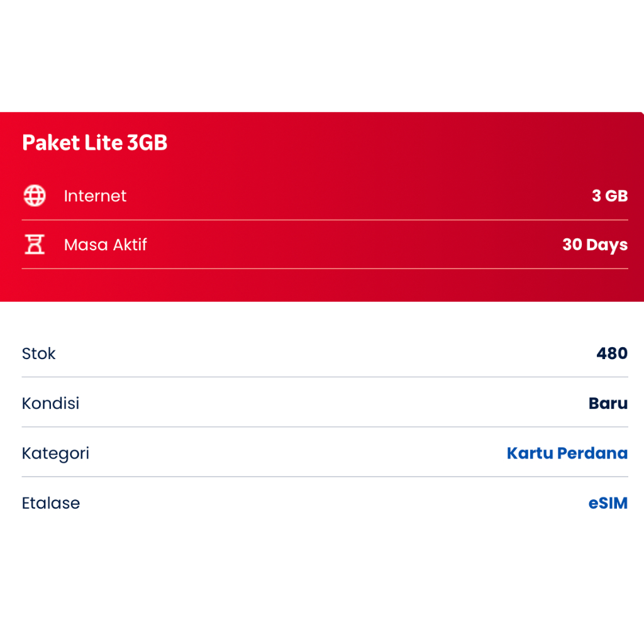644x644 pixels.
Task: Click the divider line below Kategori row
Action: pyautogui.click(x=325, y=477)
